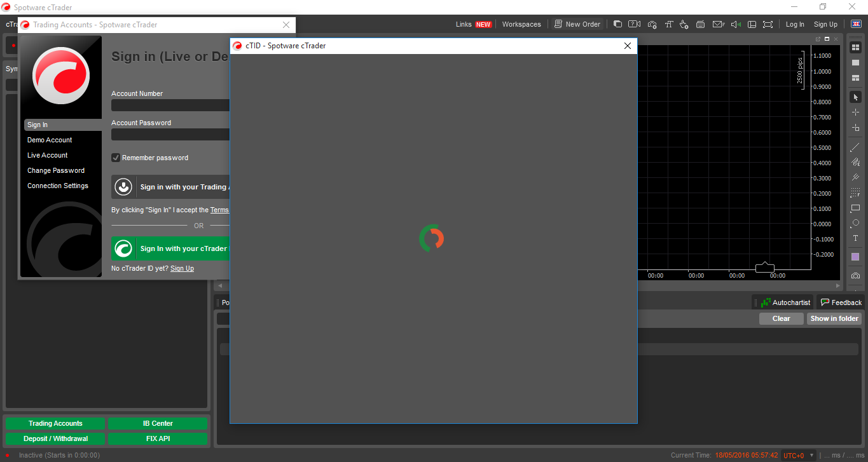
Task: Click the Sign Up link below cTrader ID
Action: pyautogui.click(x=182, y=268)
